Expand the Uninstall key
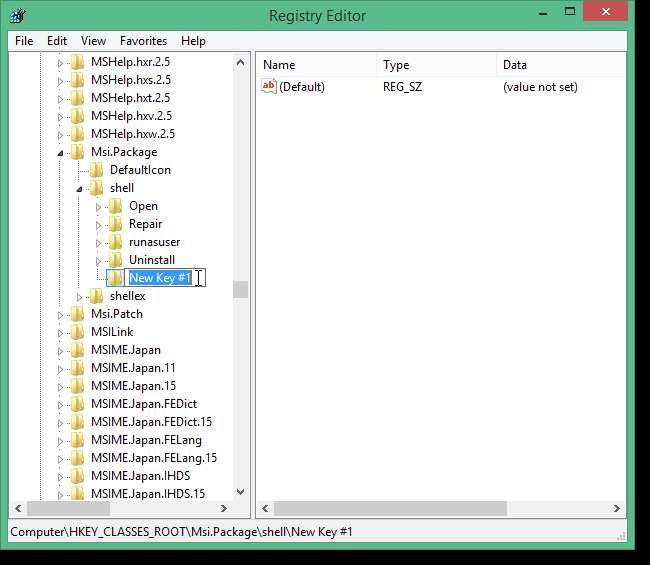 (x=98, y=261)
